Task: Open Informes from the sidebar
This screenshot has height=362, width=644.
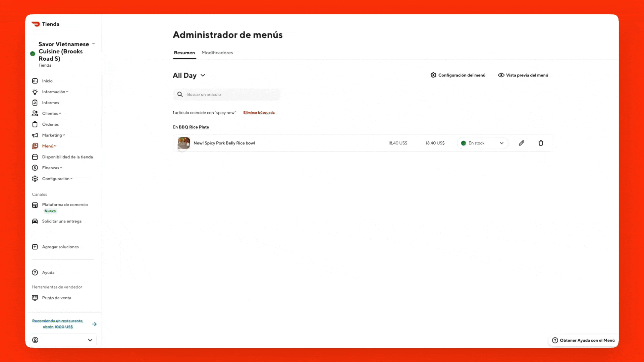Action: 50,103
